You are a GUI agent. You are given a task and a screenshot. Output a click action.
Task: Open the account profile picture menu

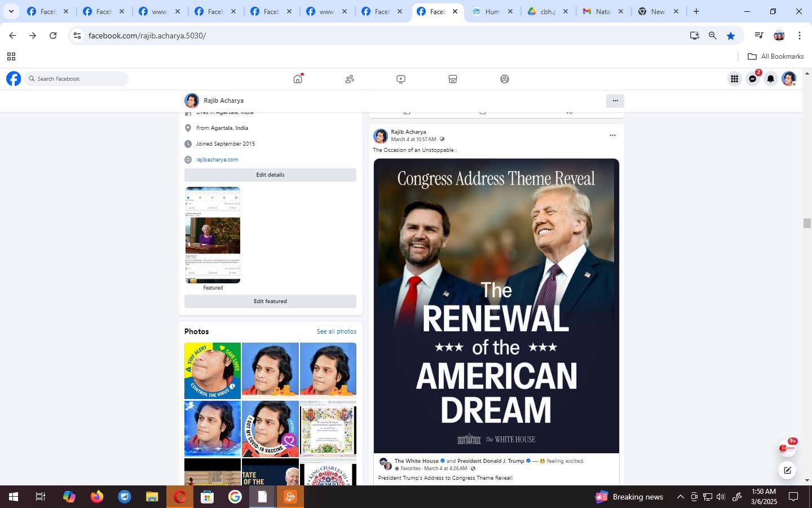pyautogui.click(x=789, y=79)
